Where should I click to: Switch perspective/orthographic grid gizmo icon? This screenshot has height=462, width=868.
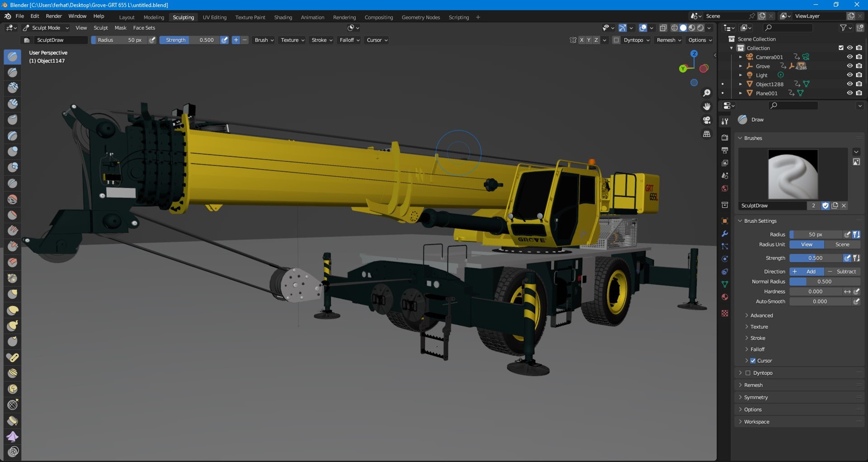click(707, 134)
